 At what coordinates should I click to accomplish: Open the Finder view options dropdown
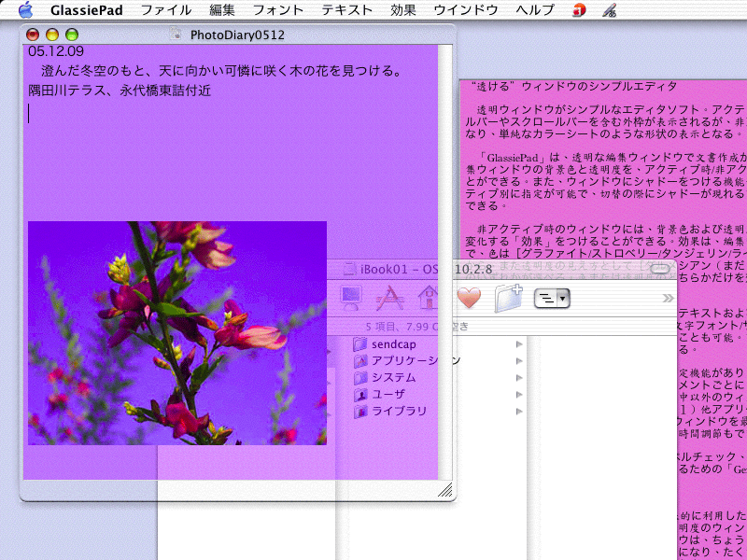[552, 299]
